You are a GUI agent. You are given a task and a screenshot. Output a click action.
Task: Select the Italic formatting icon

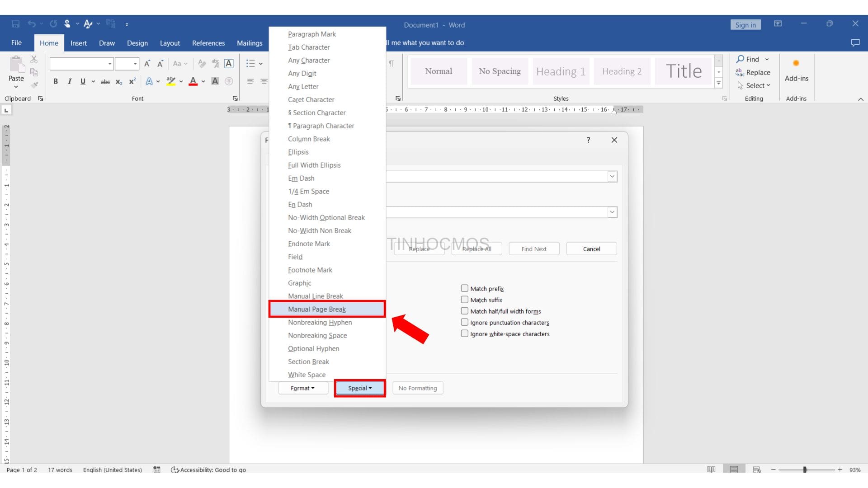[69, 81]
